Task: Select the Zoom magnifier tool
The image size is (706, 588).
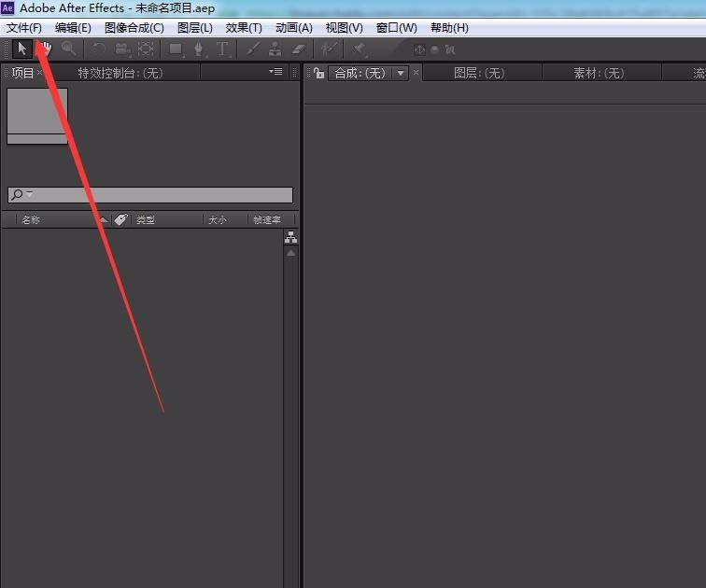Action: [69, 49]
